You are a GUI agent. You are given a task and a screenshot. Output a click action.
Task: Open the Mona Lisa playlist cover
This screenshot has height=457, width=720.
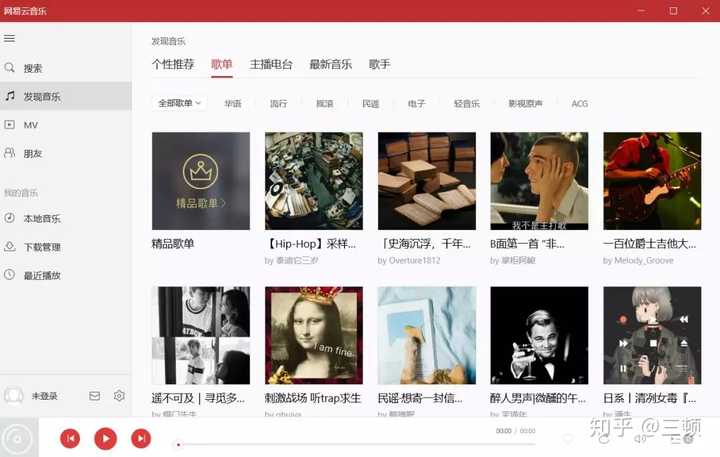[314, 335]
